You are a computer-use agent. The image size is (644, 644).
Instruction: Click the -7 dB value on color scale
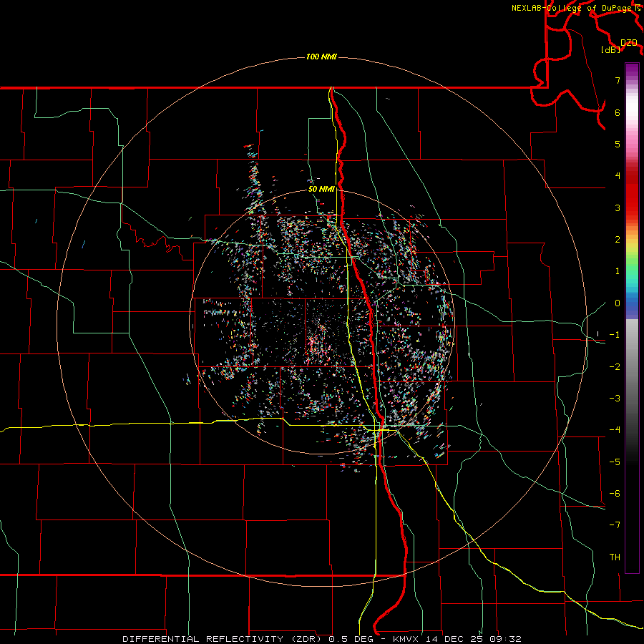pyautogui.click(x=615, y=525)
